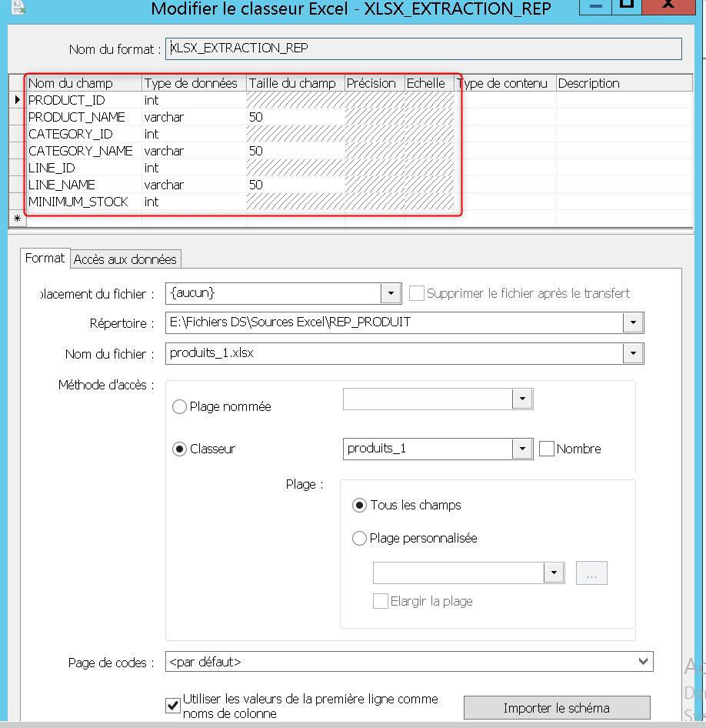
Task: Click the Importer le schéma button
Action: point(556,708)
